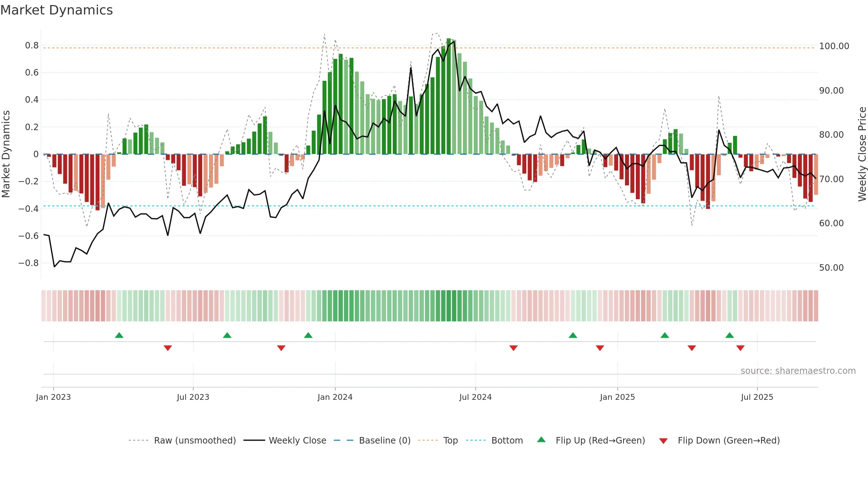Click the red Flip Down triangle legend icon

click(x=663, y=441)
